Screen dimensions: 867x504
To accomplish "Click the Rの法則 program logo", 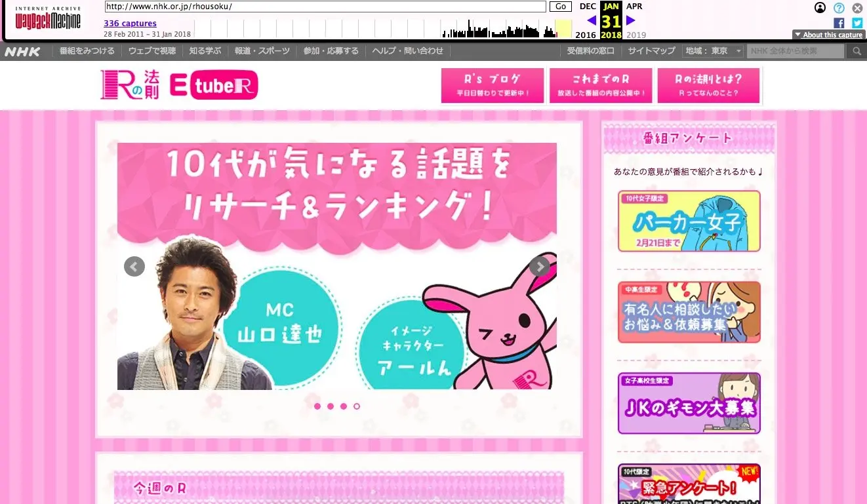I will coord(130,85).
